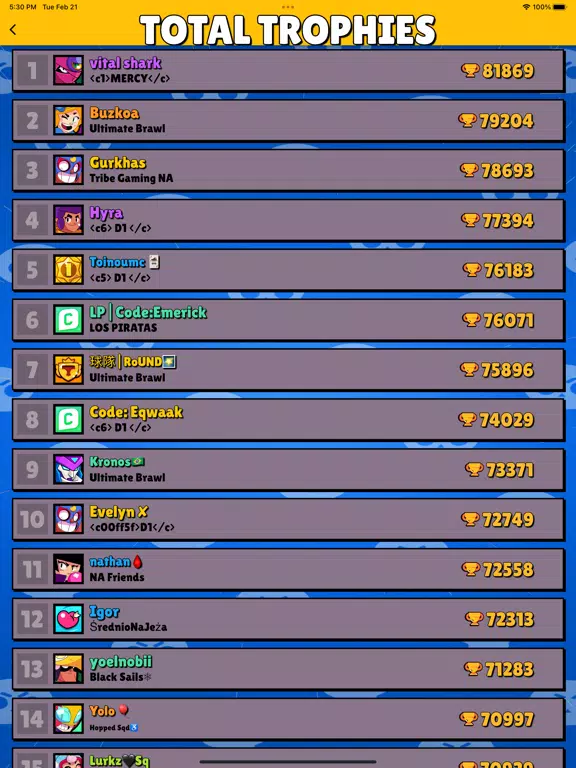This screenshot has width=576, height=768.
Task: Tap Kronos purple brawler avatar
Action: coord(68,469)
